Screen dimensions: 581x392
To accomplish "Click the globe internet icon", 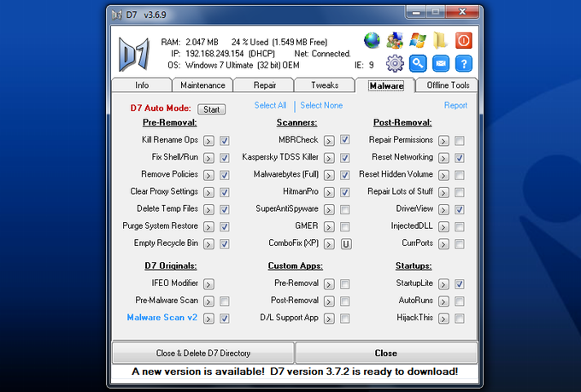I will click(x=372, y=40).
